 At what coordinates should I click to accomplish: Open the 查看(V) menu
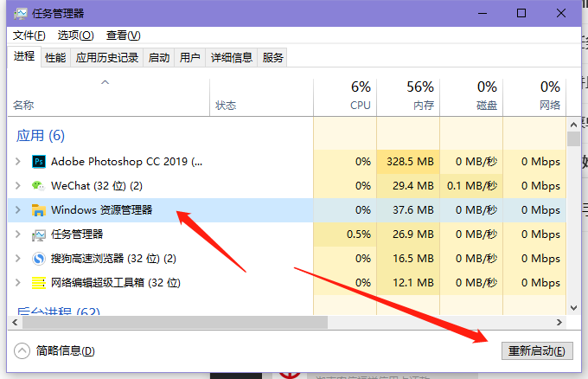tap(124, 35)
